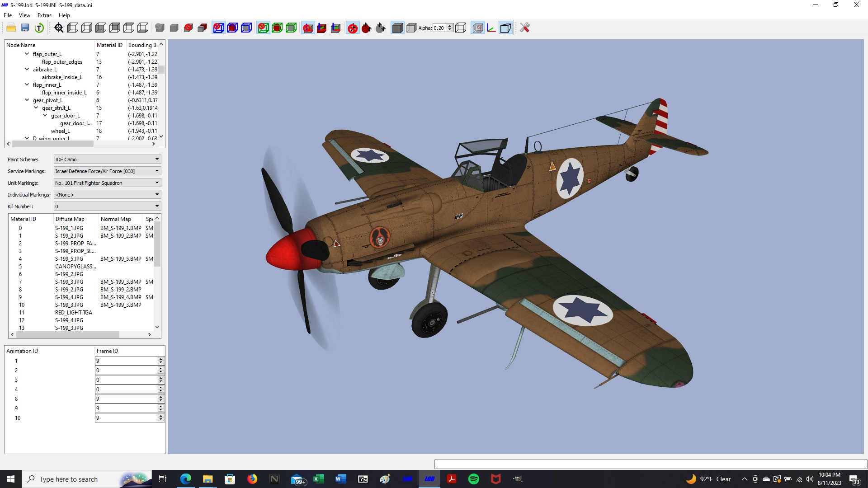Open the Extras menu

[x=44, y=15]
